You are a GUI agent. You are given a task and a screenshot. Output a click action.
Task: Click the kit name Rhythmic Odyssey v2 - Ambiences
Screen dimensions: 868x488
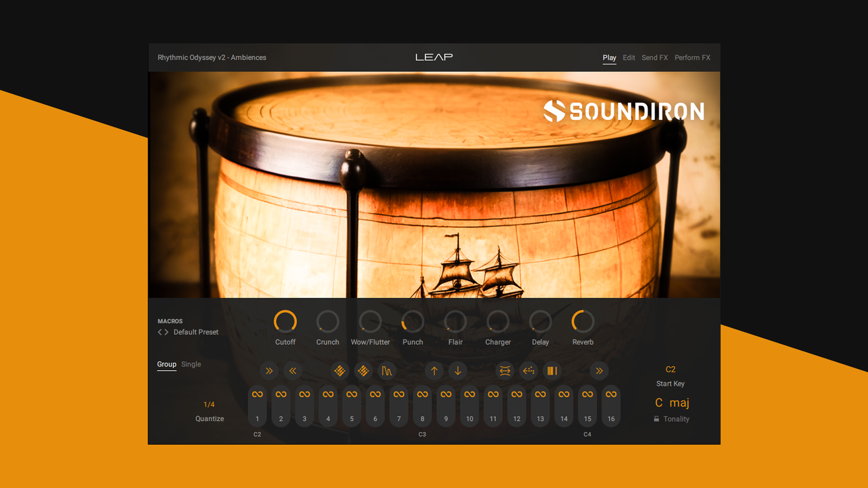(x=212, y=57)
